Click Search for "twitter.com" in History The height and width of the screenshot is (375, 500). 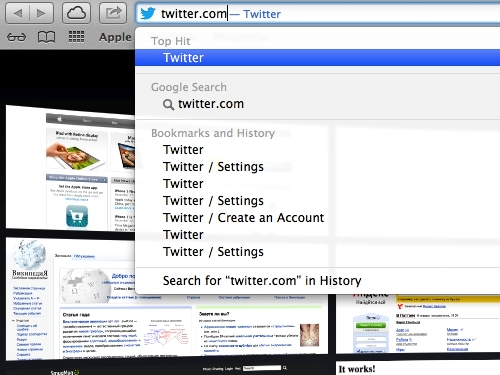point(262,281)
